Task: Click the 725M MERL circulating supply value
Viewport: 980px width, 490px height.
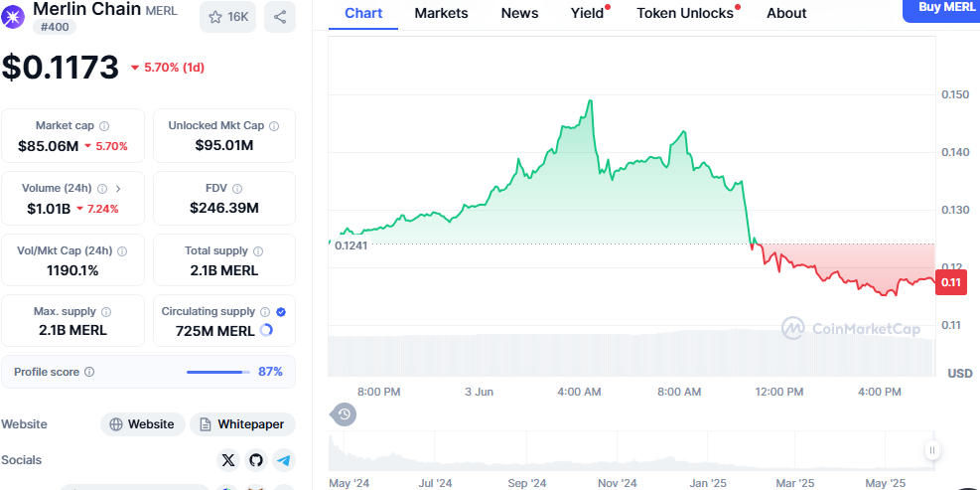Action: 215,330
